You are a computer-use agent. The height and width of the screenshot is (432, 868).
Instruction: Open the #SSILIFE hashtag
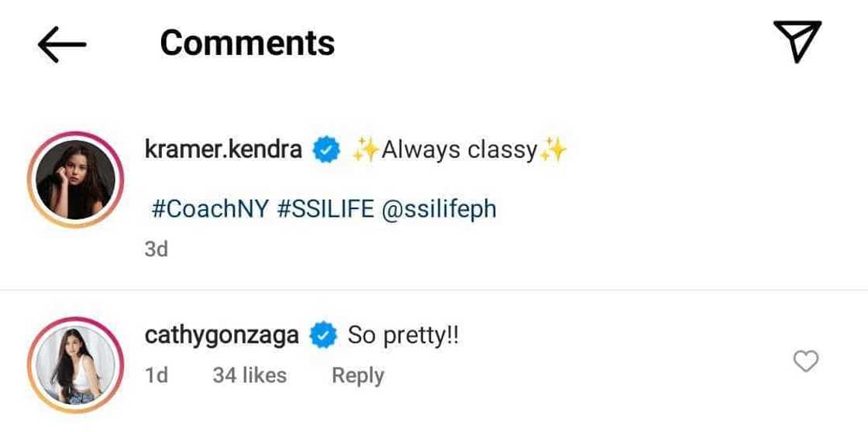pyautogui.click(x=325, y=209)
